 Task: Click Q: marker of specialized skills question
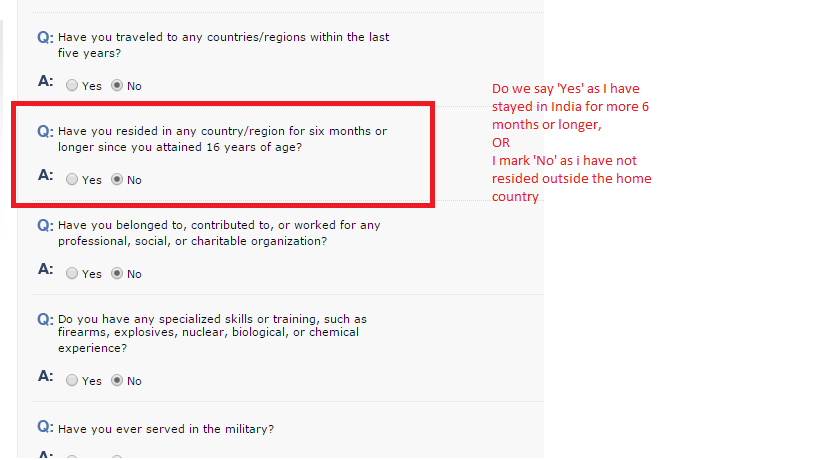45,320
